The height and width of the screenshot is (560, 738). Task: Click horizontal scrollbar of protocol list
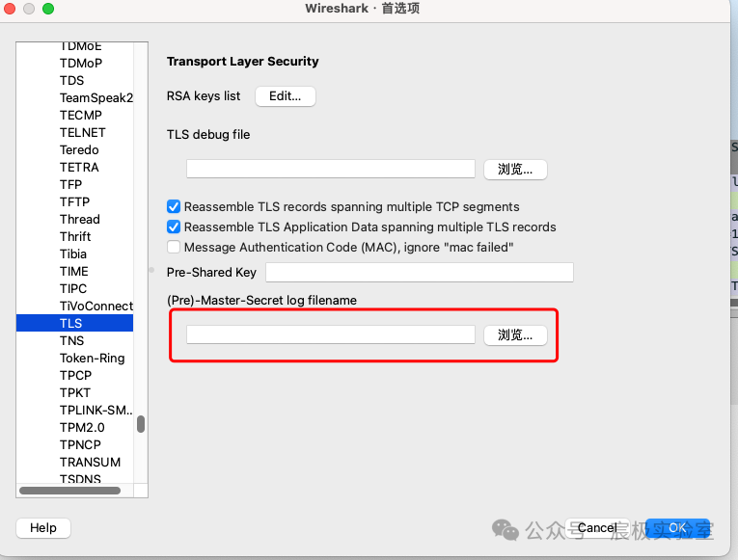point(69,491)
